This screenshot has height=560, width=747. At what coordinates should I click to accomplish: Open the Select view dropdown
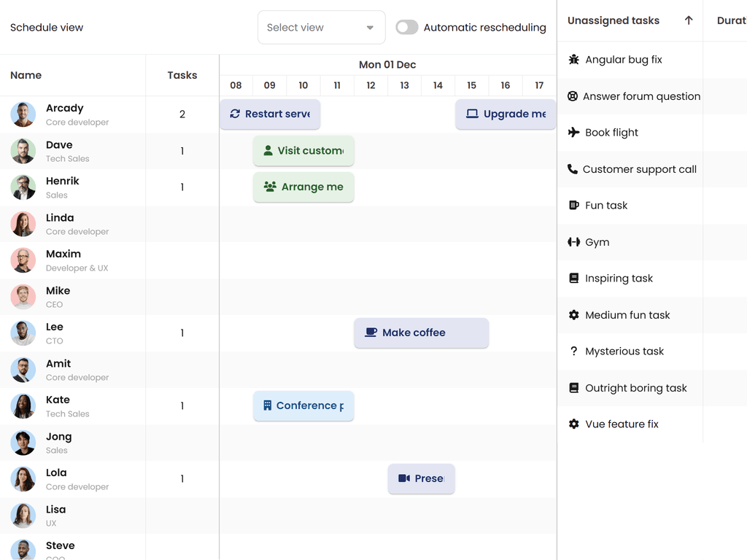(x=321, y=28)
